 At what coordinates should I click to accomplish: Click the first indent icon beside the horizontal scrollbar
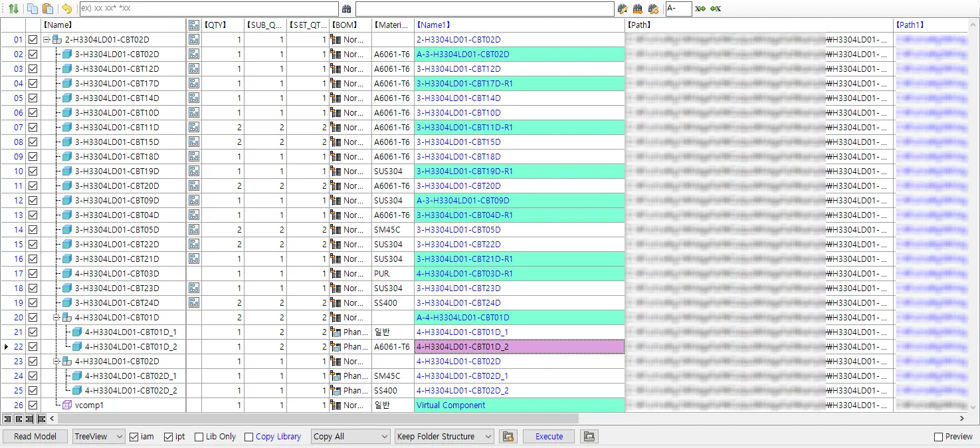point(7,419)
